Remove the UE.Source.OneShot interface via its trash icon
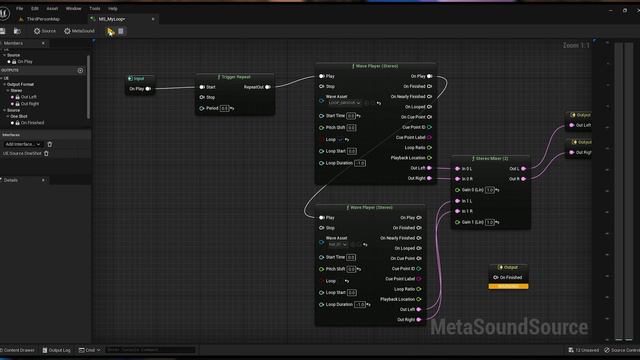 coord(46,153)
